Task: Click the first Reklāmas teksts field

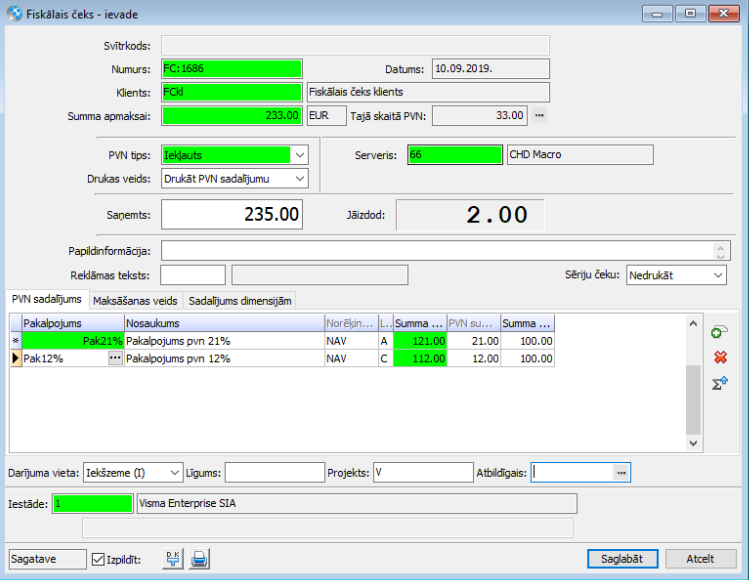Action: point(193,275)
